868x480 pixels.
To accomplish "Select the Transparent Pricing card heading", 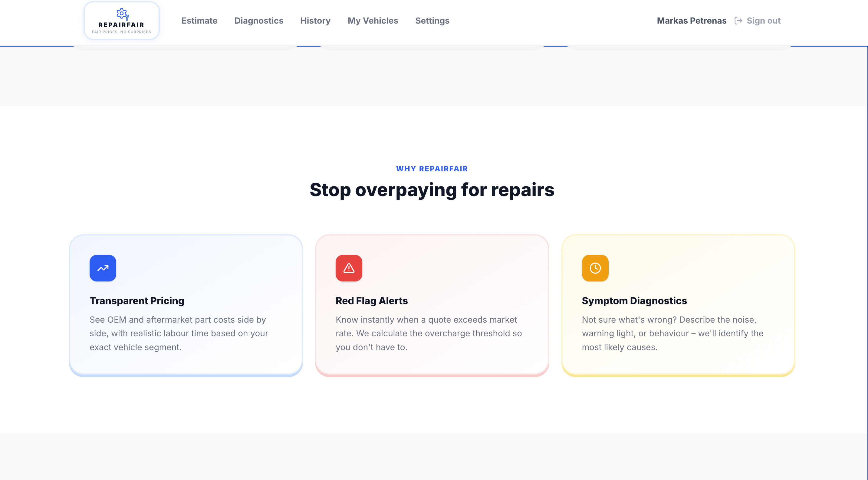I will point(137,301).
